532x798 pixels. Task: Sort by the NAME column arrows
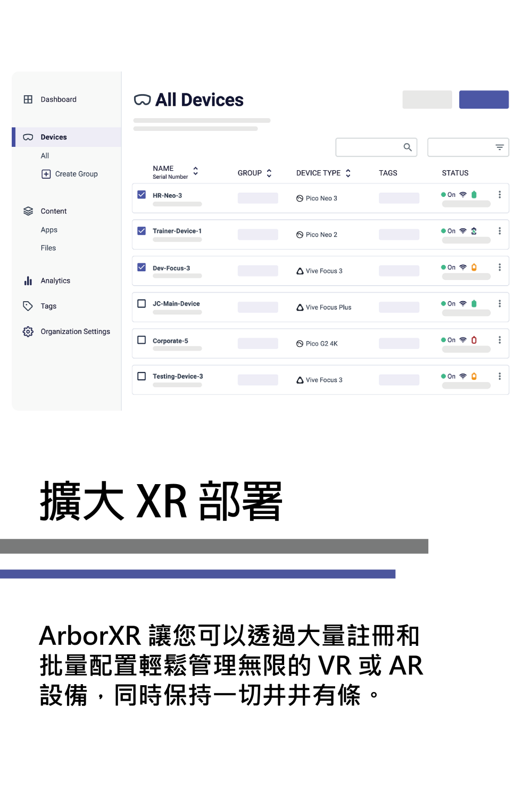[196, 171]
